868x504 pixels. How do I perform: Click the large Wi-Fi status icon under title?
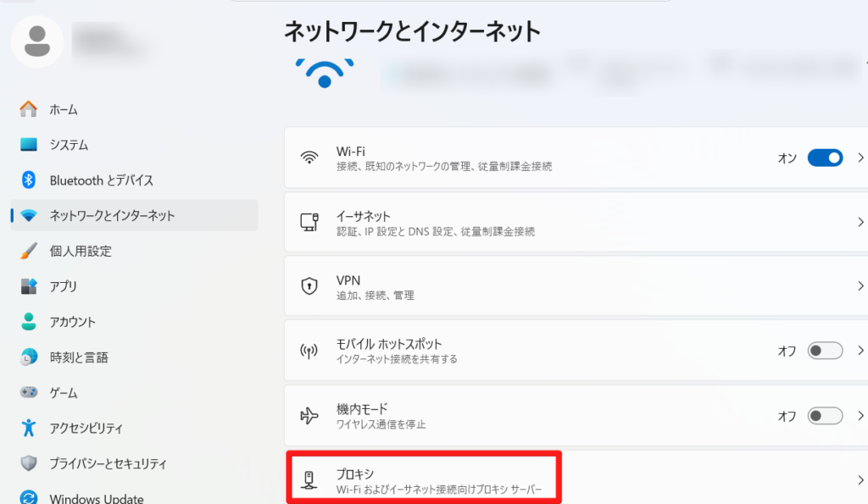[x=325, y=73]
